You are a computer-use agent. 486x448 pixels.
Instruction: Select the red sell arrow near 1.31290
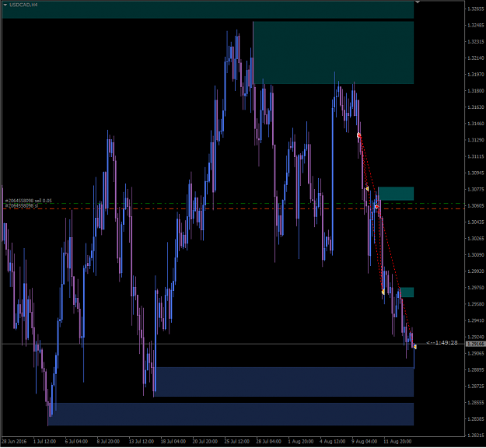[359, 135]
